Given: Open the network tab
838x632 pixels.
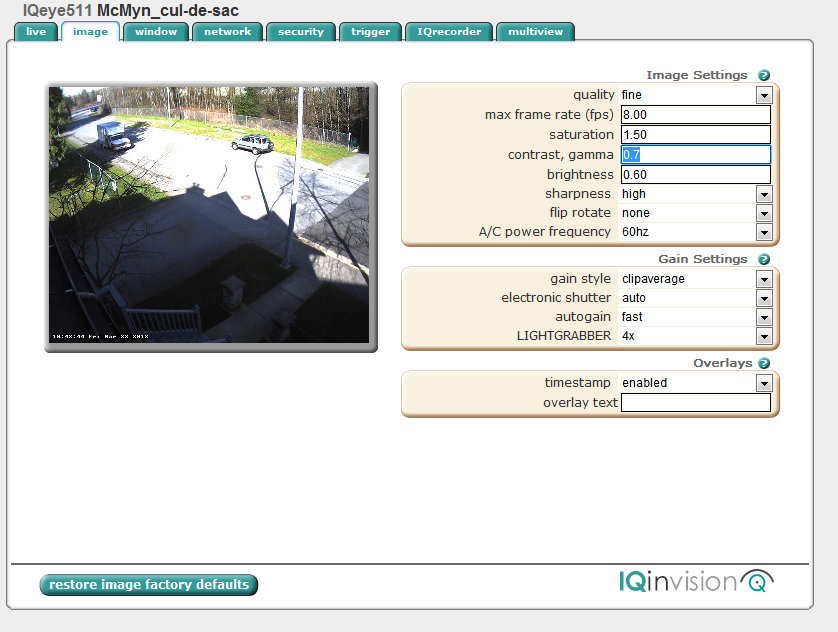Looking at the screenshot, I should [227, 32].
